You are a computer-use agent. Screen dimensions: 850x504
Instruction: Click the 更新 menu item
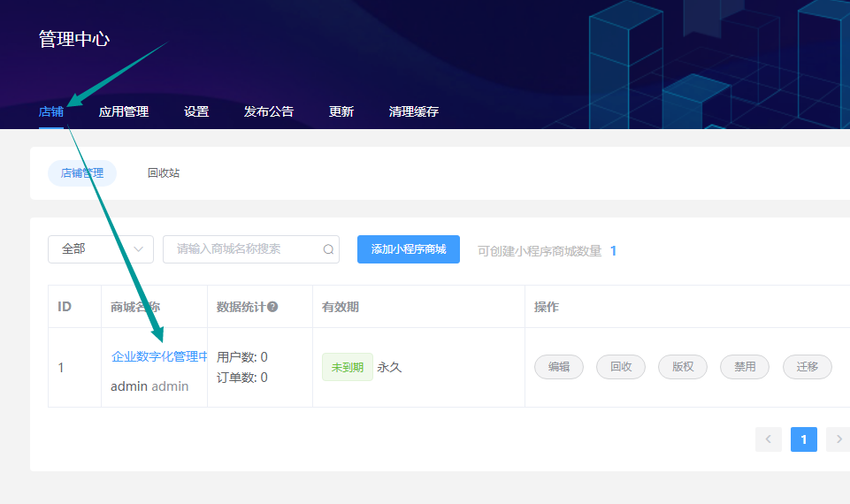[x=341, y=111]
